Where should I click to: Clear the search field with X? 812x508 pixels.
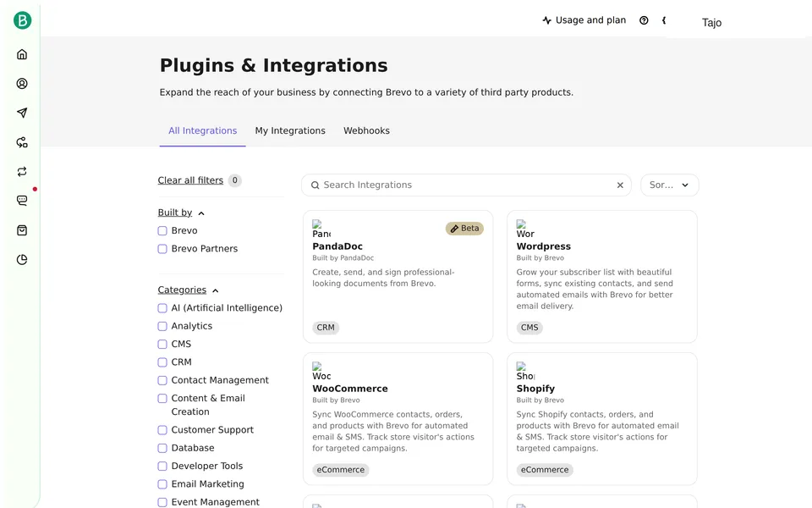620,185
